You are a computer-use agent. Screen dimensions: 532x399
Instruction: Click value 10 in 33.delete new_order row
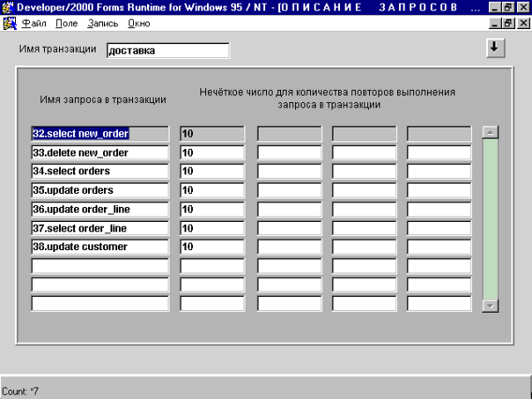(x=212, y=152)
